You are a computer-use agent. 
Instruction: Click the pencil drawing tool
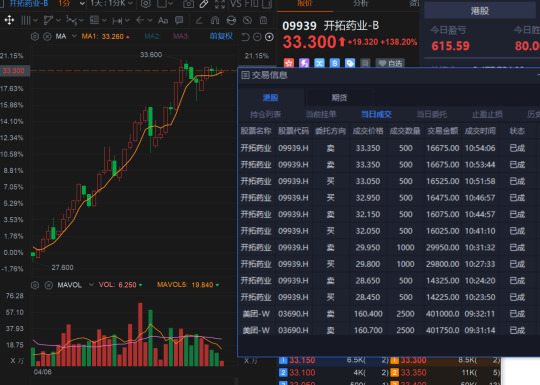(x=204, y=4)
